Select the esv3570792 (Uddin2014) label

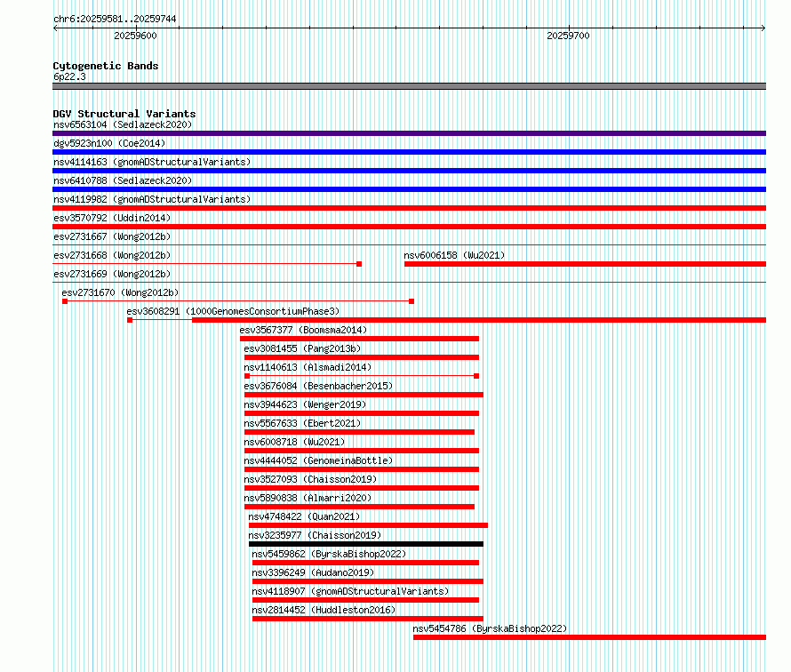tap(112, 218)
